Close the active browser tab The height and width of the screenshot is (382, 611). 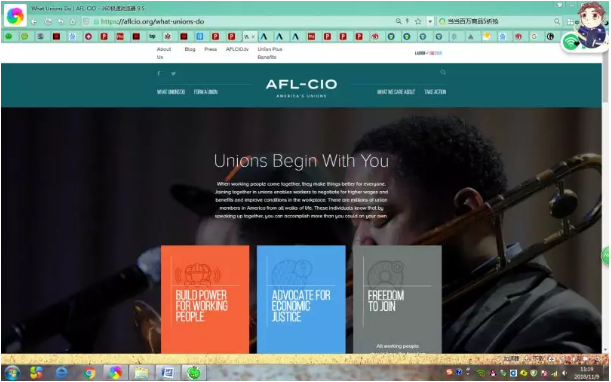[253, 37]
